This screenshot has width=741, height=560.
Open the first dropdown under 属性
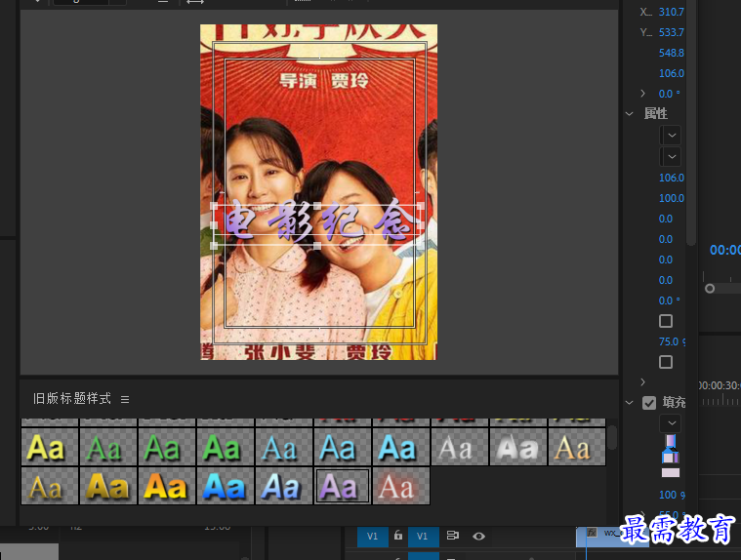(671, 136)
